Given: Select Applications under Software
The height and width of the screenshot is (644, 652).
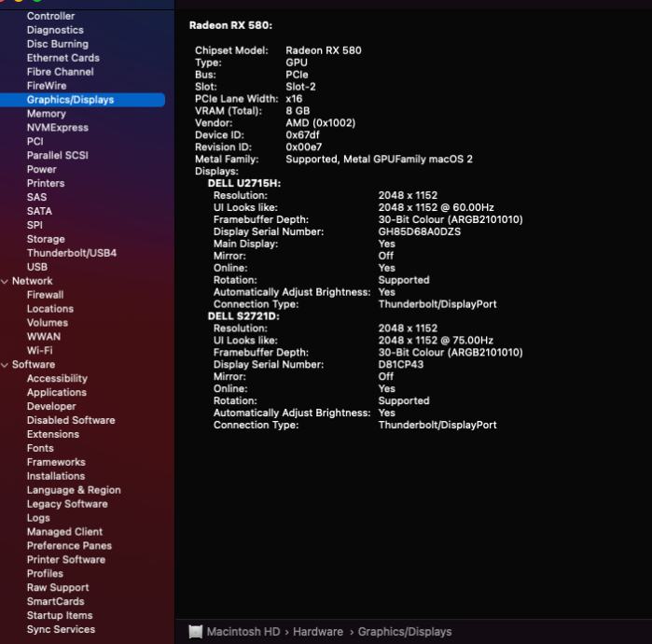Looking at the screenshot, I should coord(57,392).
